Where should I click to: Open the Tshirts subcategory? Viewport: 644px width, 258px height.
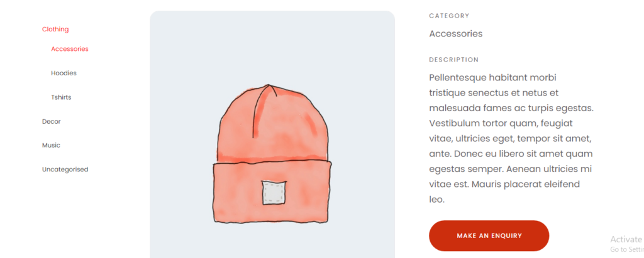tap(61, 97)
